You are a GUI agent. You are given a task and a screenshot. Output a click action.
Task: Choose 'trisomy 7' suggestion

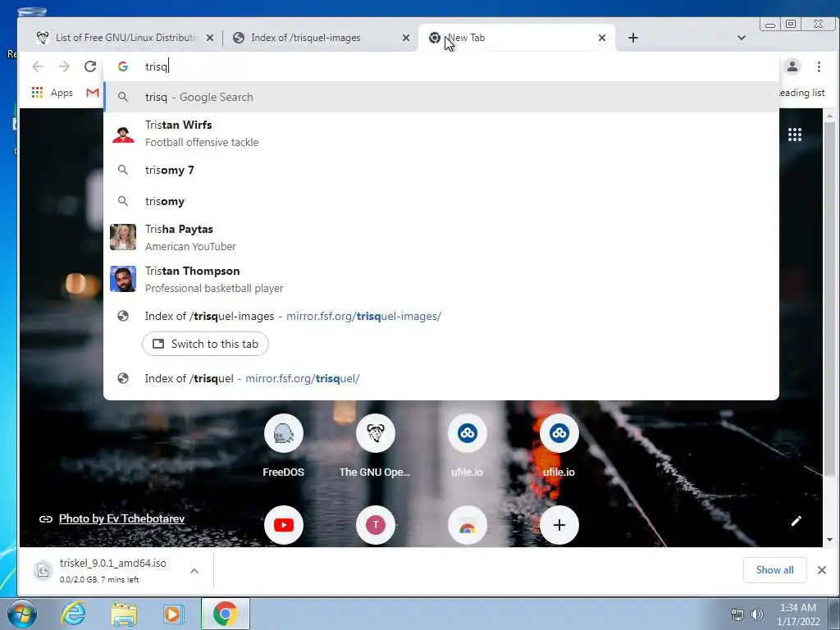tap(441, 170)
